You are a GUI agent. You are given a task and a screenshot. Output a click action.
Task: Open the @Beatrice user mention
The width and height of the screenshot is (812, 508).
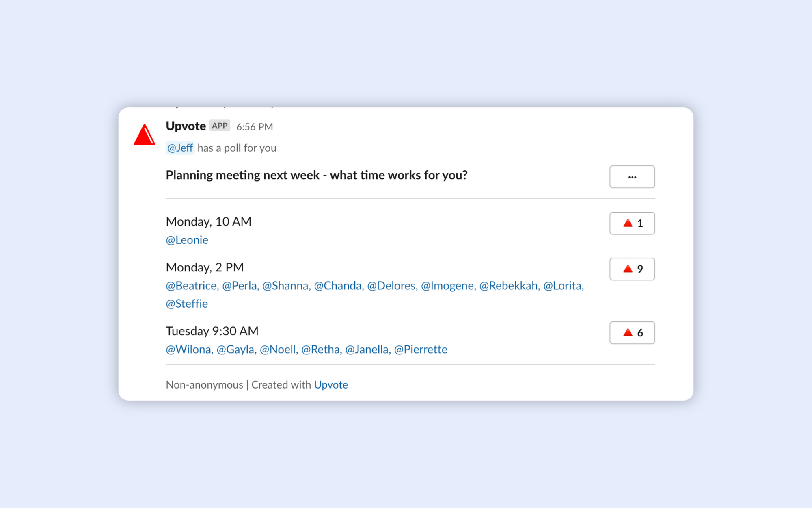point(191,286)
